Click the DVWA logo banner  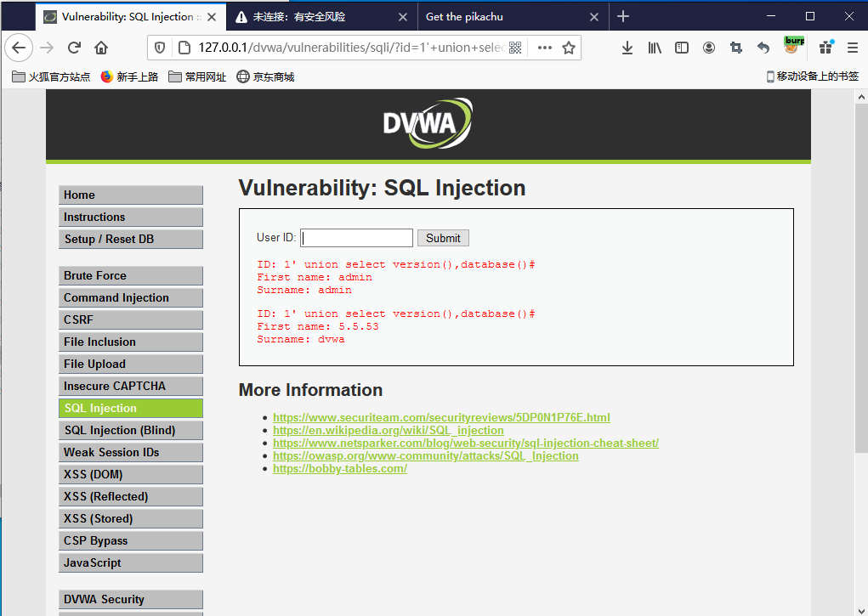pos(428,123)
